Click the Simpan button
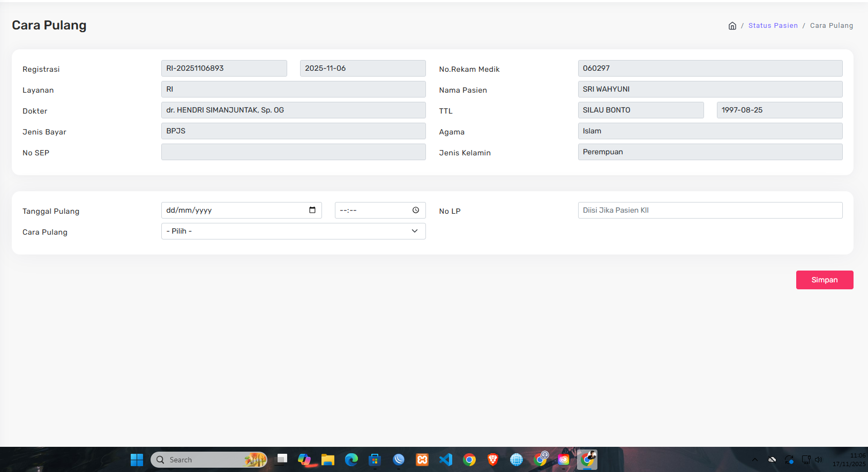The height and width of the screenshot is (472, 868). pyautogui.click(x=825, y=280)
